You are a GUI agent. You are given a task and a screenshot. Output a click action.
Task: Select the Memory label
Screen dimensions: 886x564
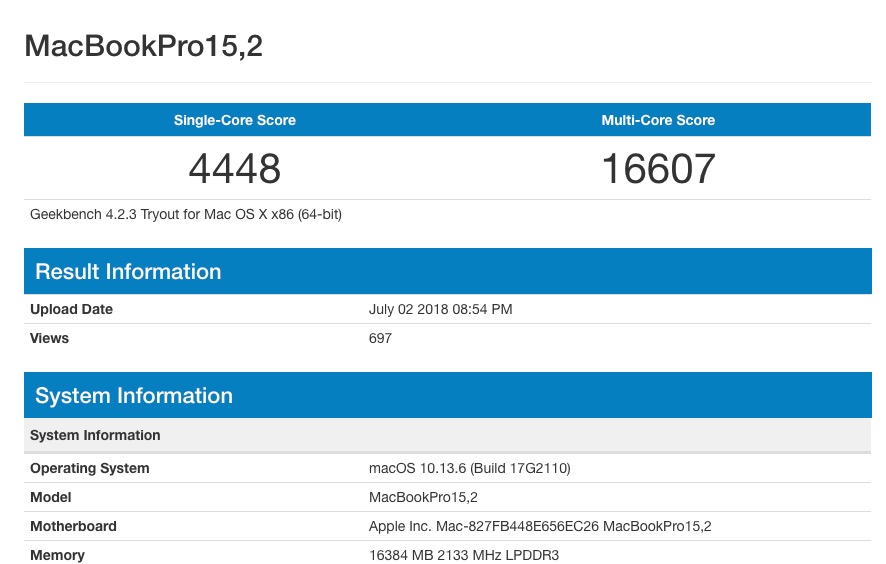click(x=58, y=555)
